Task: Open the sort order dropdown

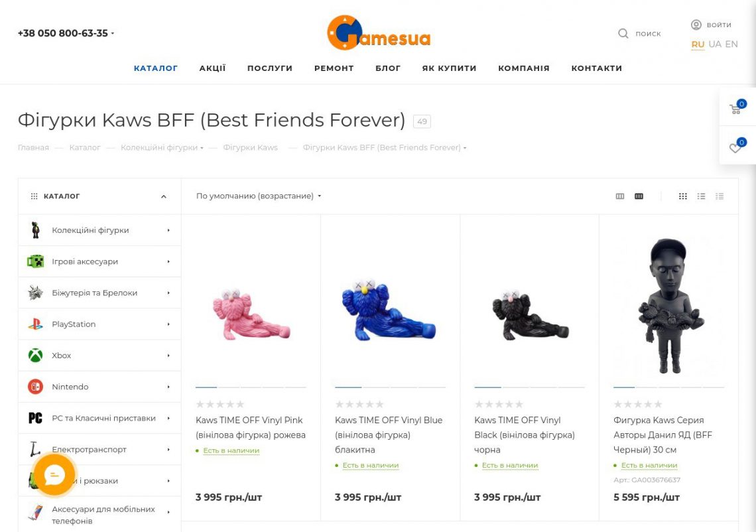Action: click(x=259, y=196)
